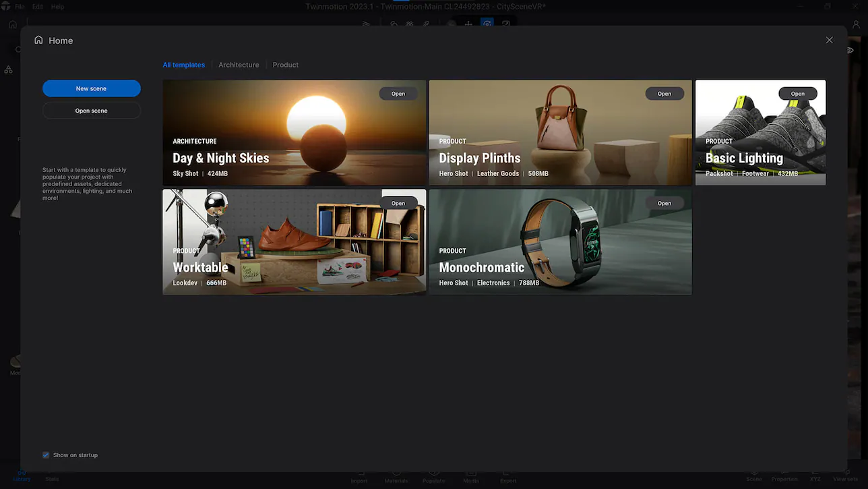This screenshot has width=868, height=489.
Task: Click Open on Basic Lighting template
Action: (797, 94)
